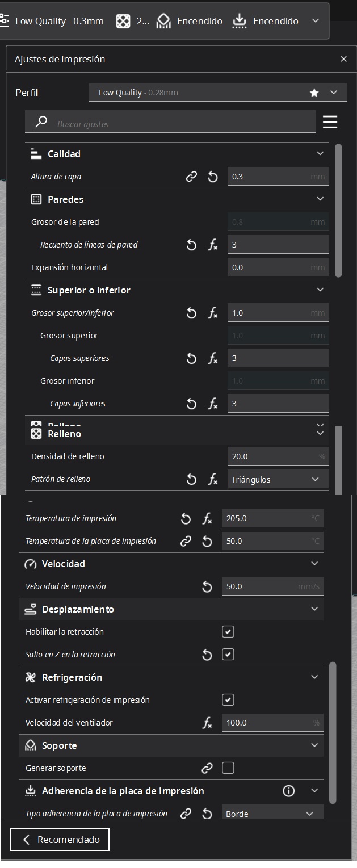Collapse the Velocidad section header
Viewport: 357px width, 868px height.
(314, 564)
